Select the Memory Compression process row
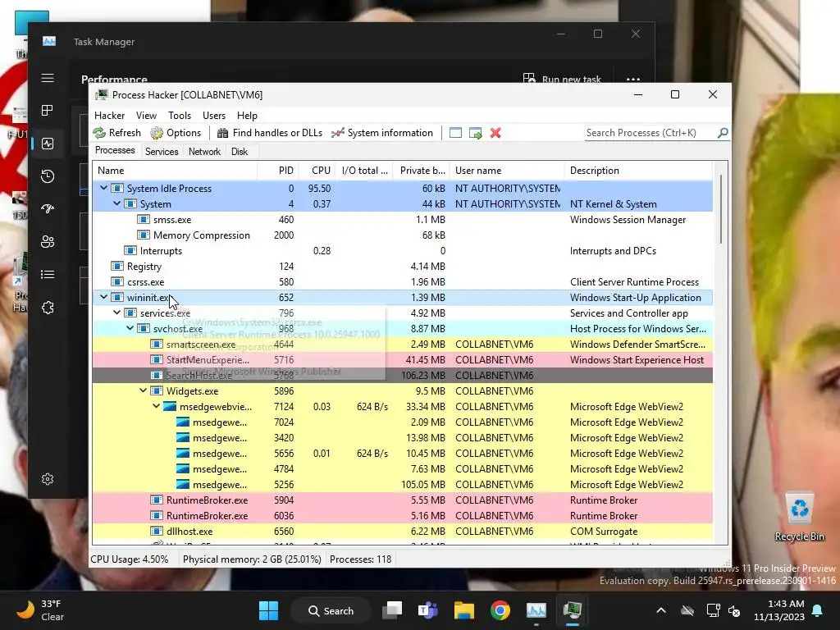The height and width of the screenshot is (630, 840). pyautogui.click(x=402, y=235)
